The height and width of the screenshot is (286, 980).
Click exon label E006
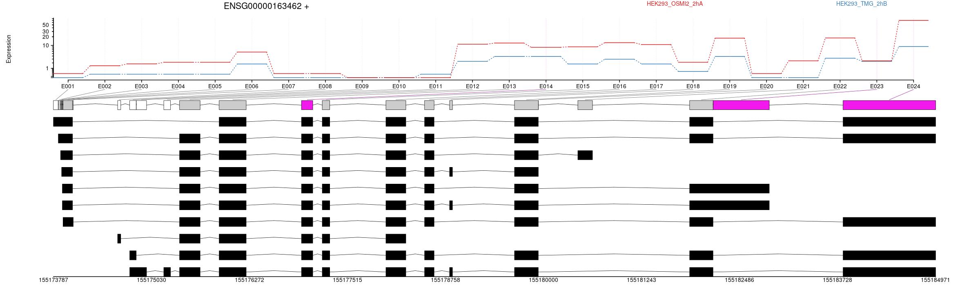(252, 86)
